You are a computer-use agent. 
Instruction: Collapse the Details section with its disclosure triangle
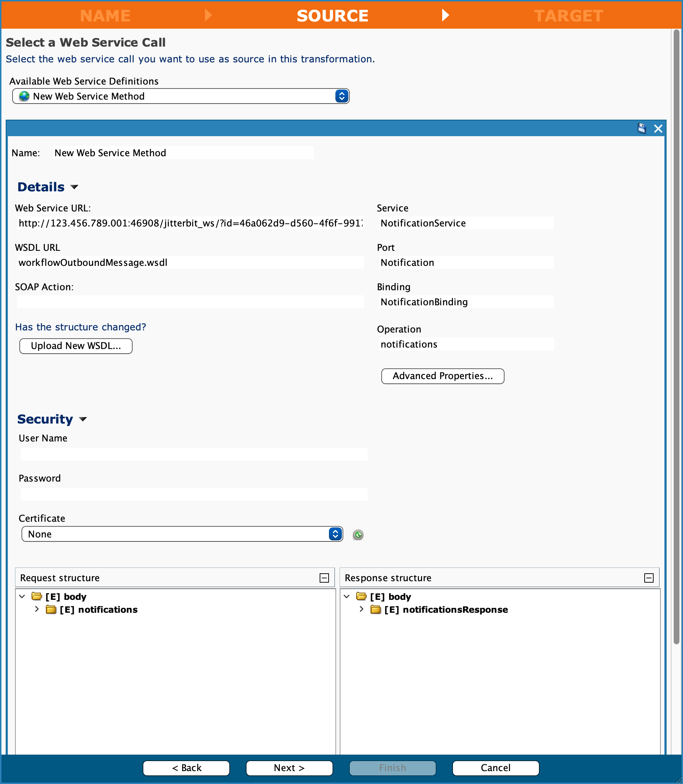click(75, 187)
